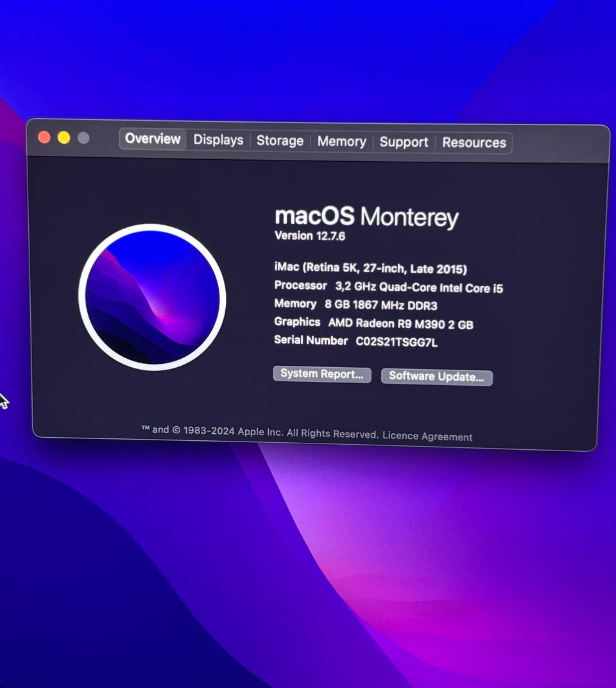The height and width of the screenshot is (688, 616).
Task: Show the Resources tab
Action: pos(474,142)
